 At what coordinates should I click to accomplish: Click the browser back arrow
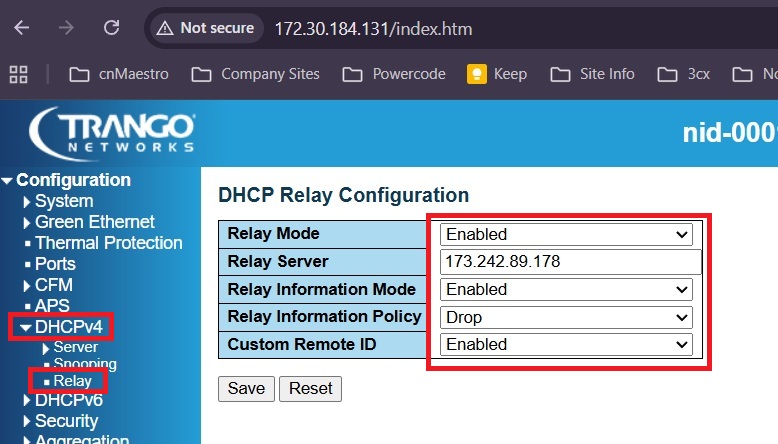(21, 28)
